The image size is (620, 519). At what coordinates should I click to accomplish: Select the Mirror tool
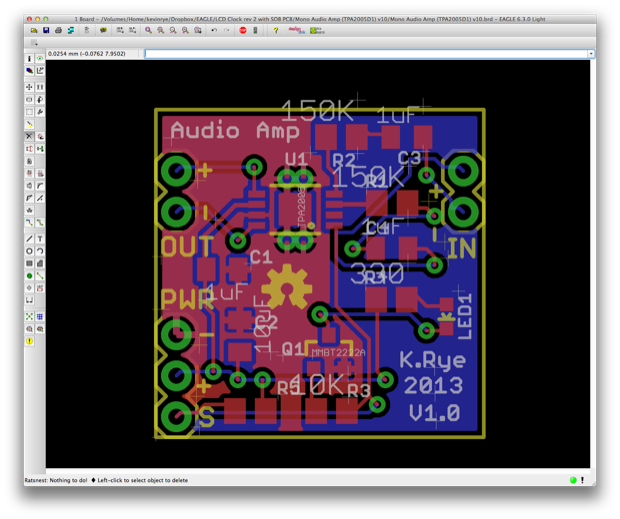point(29,100)
